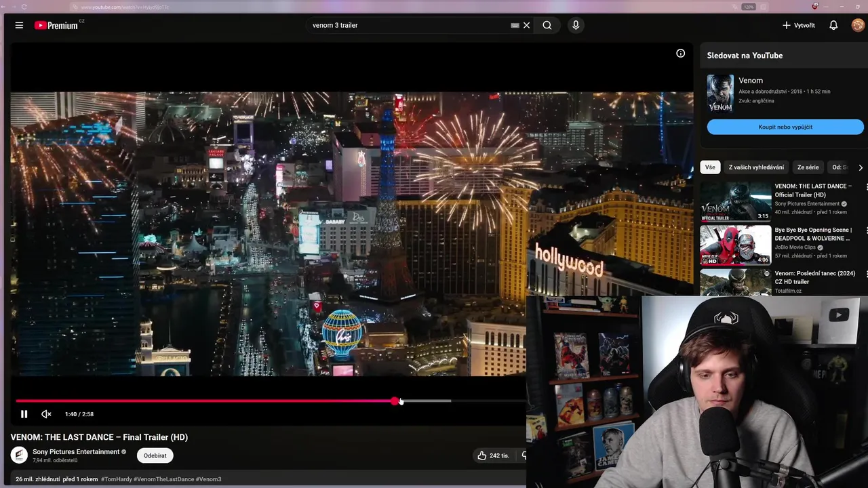Start voice search with the microphone
This screenshot has height=488, width=868.
576,25
